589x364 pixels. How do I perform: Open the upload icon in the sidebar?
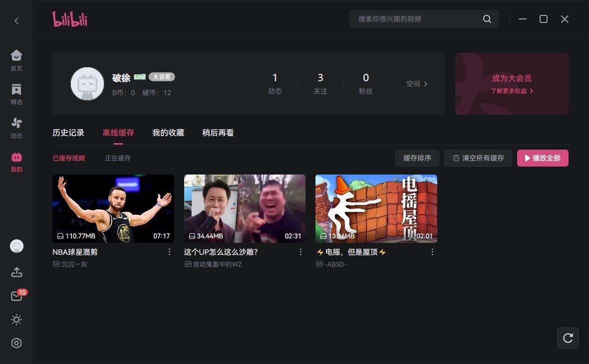pos(16,272)
